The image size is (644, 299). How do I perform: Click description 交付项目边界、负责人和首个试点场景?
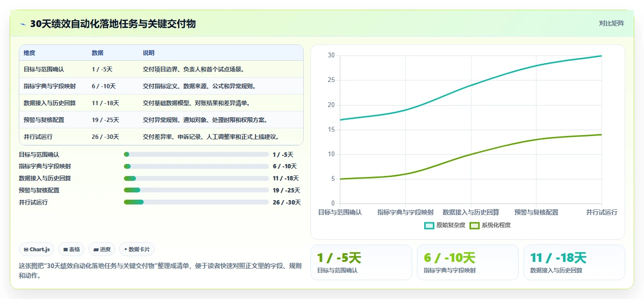pyautogui.click(x=194, y=69)
